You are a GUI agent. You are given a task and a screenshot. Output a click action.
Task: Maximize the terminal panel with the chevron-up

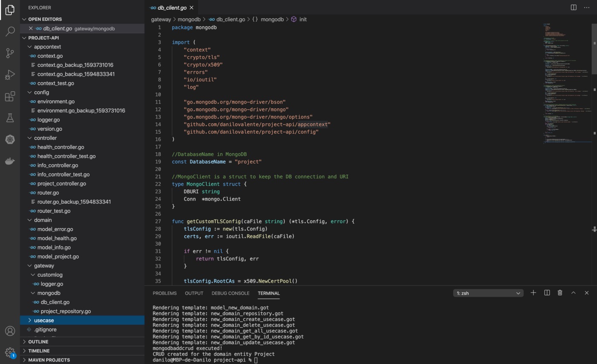coord(573,293)
